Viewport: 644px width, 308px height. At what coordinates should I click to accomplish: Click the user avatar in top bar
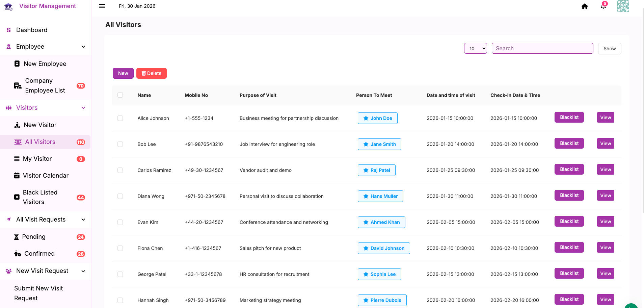coord(623,6)
